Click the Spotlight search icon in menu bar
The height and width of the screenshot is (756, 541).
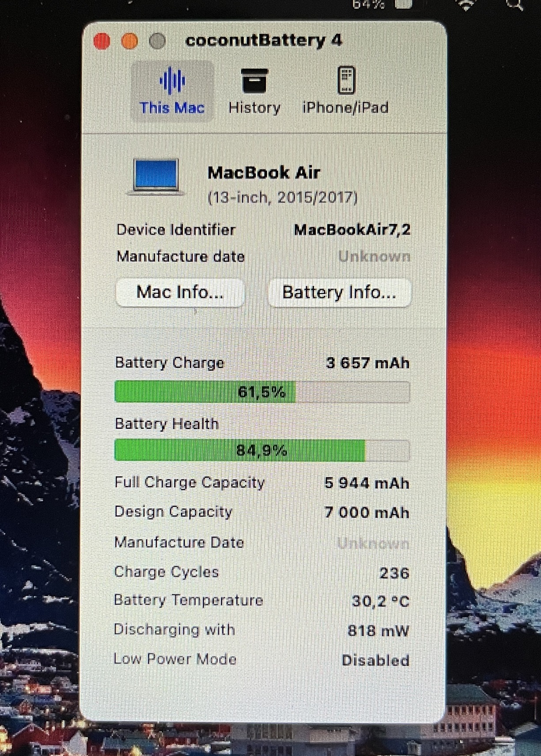pyautogui.click(x=515, y=4)
